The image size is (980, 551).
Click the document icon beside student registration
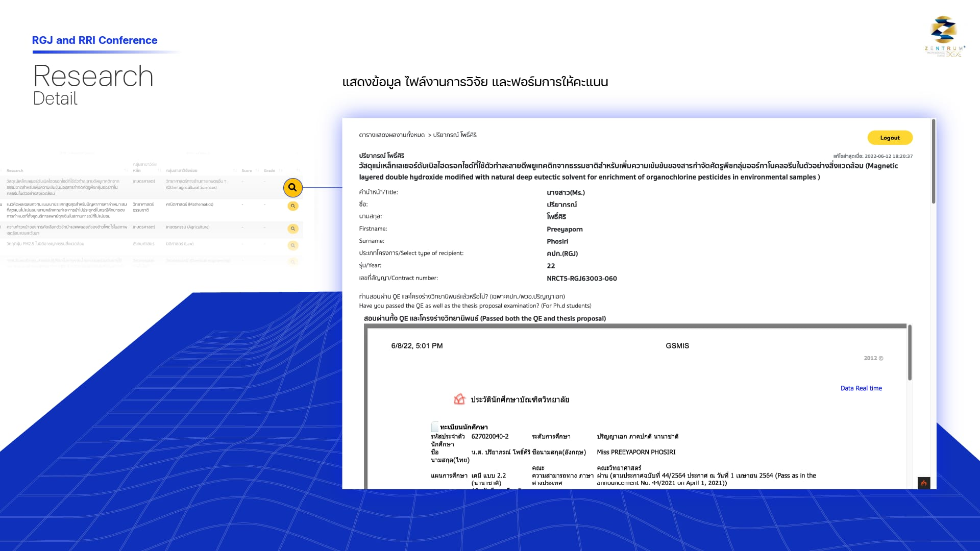(434, 427)
